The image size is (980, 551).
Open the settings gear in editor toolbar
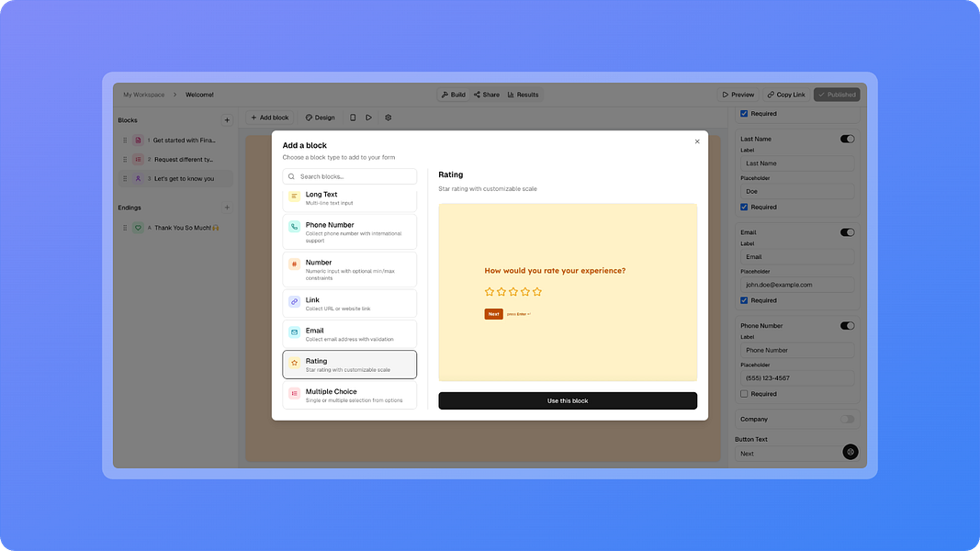(389, 118)
